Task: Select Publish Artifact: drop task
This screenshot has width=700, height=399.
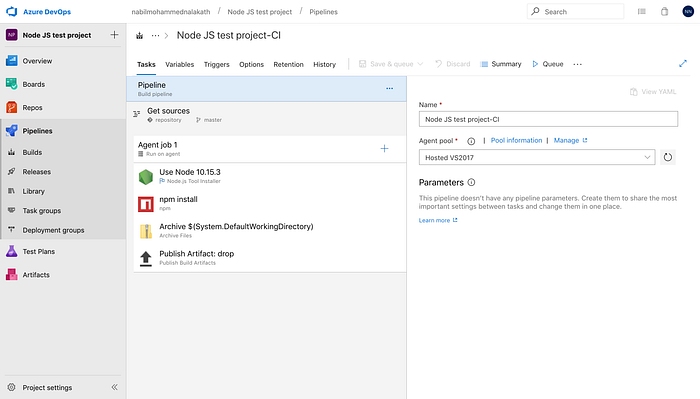Action: point(270,258)
